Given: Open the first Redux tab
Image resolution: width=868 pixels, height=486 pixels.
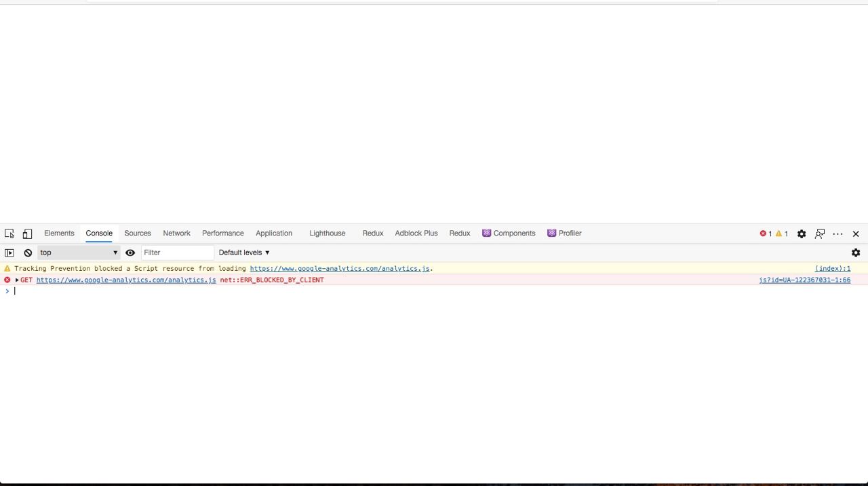Looking at the screenshot, I should point(373,233).
